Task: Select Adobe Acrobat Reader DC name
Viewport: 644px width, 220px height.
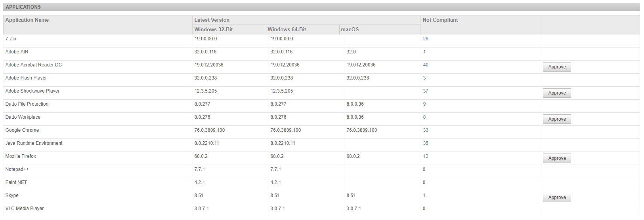Action: tap(34, 65)
